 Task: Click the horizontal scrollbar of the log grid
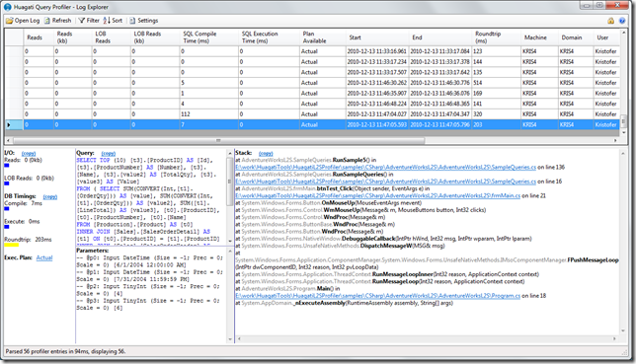pos(219,141)
